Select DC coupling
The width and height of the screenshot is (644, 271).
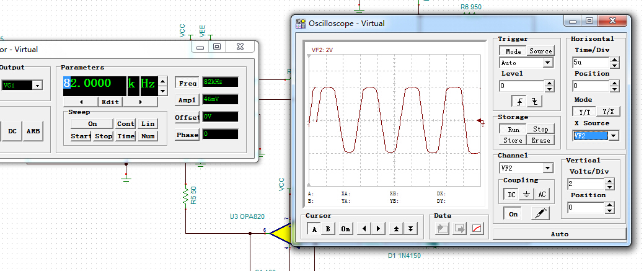[x=511, y=195]
